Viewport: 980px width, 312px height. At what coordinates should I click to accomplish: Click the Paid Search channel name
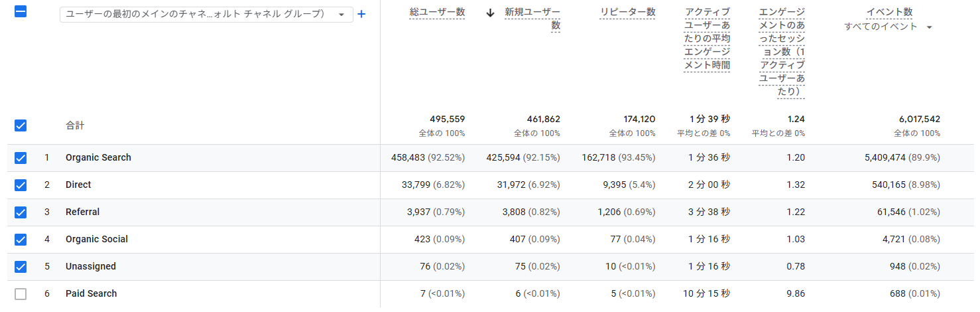(91, 294)
